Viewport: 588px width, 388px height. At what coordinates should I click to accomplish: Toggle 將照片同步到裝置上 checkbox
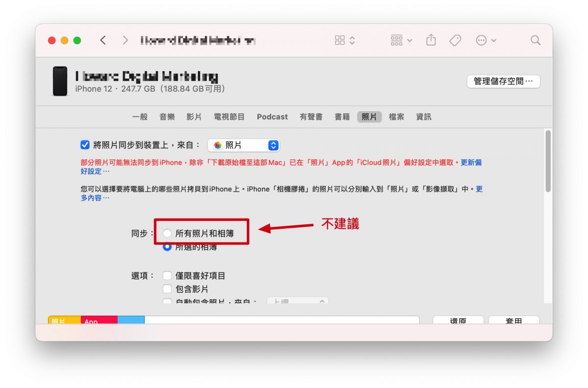[85, 145]
